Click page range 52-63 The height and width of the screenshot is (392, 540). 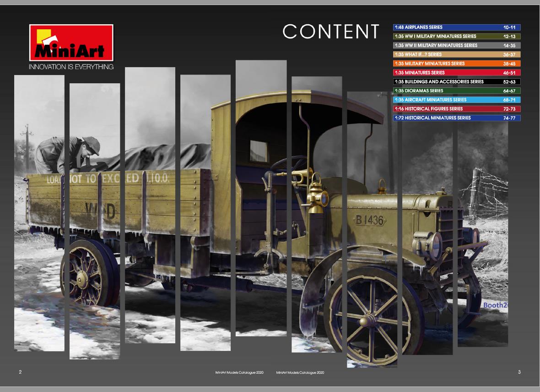coord(509,81)
